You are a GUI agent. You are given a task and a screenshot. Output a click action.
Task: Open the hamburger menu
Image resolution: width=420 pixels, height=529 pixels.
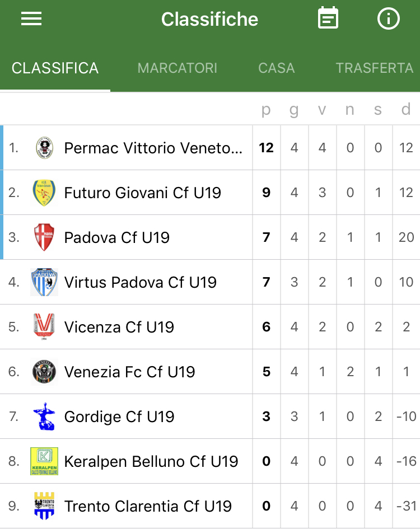pos(31,18)
